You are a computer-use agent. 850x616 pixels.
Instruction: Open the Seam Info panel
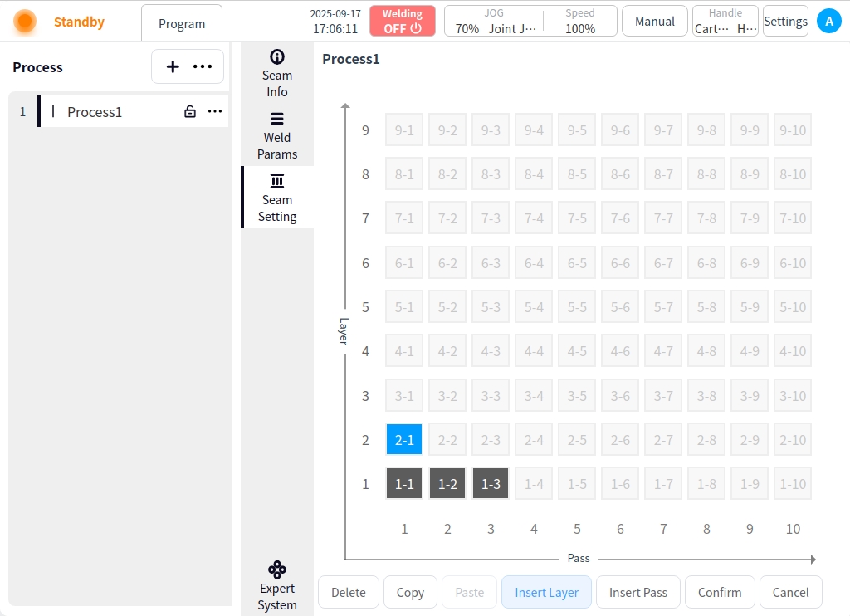pos(277,73)
